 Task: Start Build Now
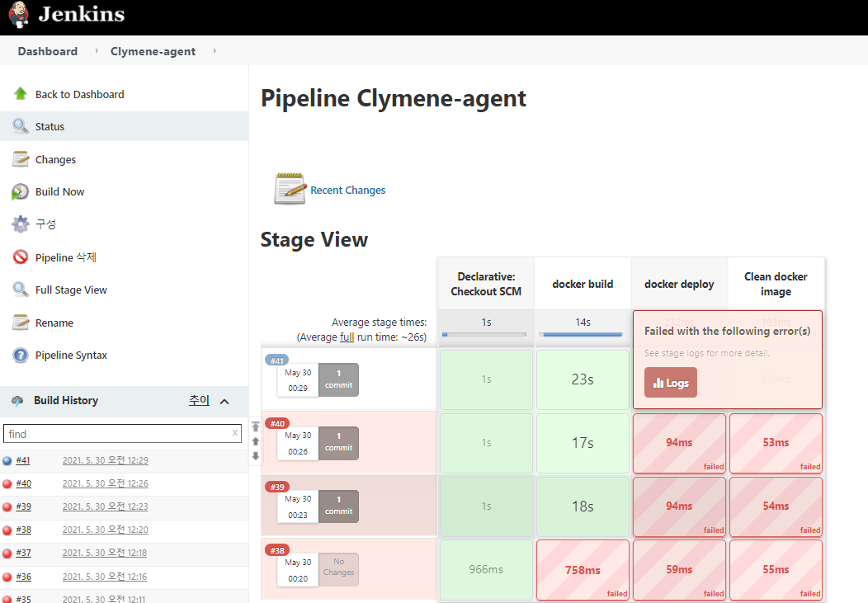(59, 191)
